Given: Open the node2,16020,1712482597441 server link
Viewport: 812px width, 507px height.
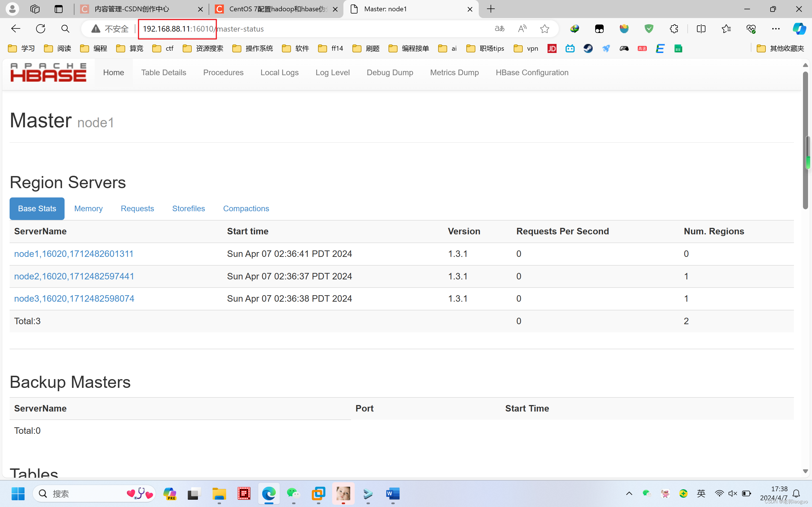Looking at the screenshot, I should point(74,276).
